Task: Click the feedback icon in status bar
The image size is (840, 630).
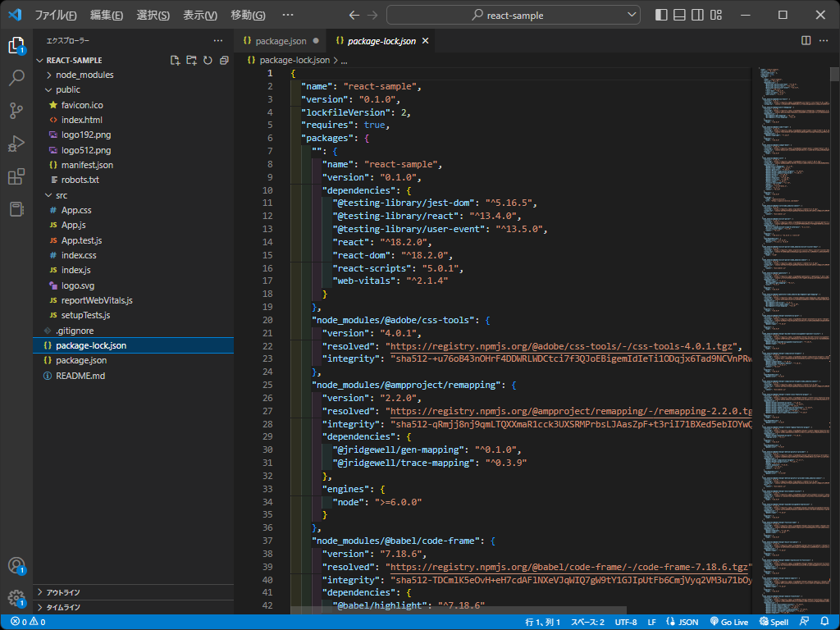Action: pos(804,622)
